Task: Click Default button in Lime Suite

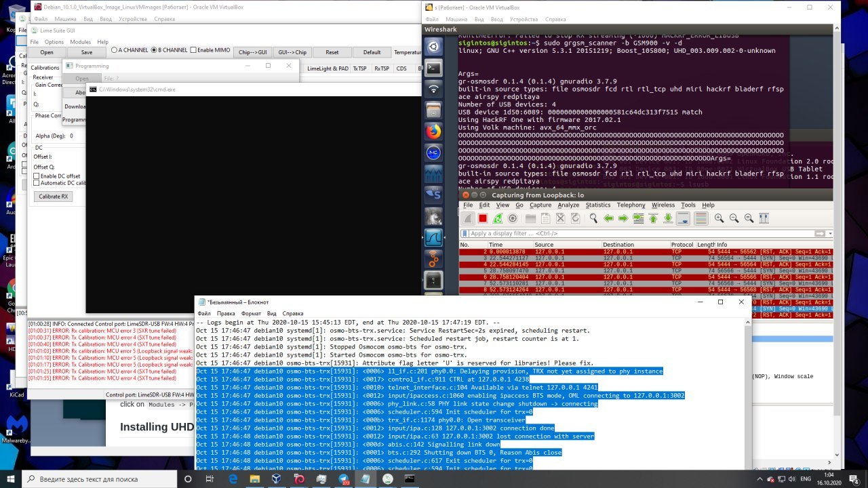Action: click(372, 52)
